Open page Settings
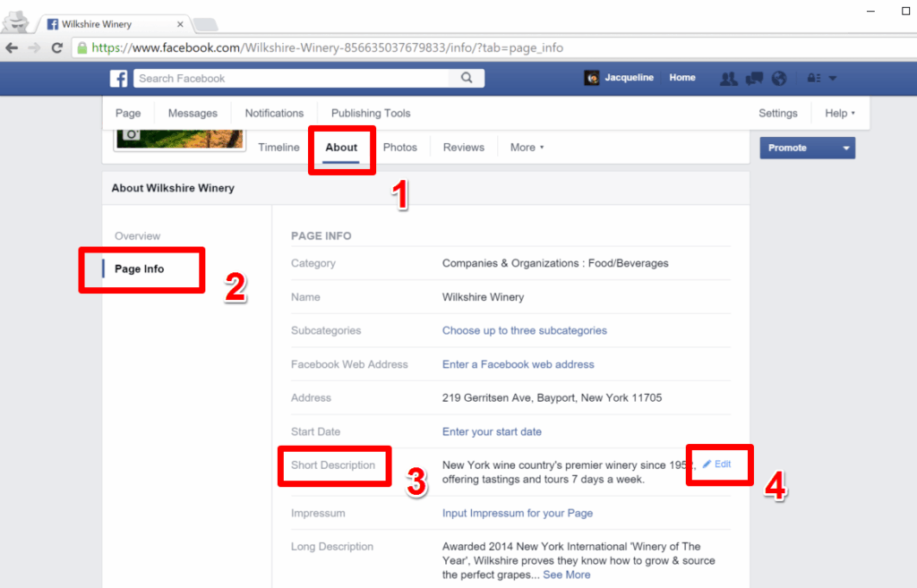 (778, 114)
